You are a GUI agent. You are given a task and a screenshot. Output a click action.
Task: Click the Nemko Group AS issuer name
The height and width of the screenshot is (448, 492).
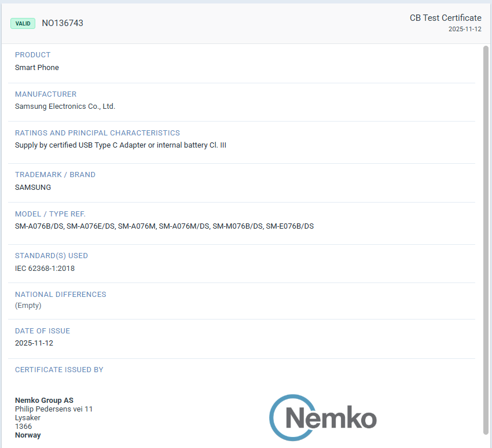click(44, 400)
